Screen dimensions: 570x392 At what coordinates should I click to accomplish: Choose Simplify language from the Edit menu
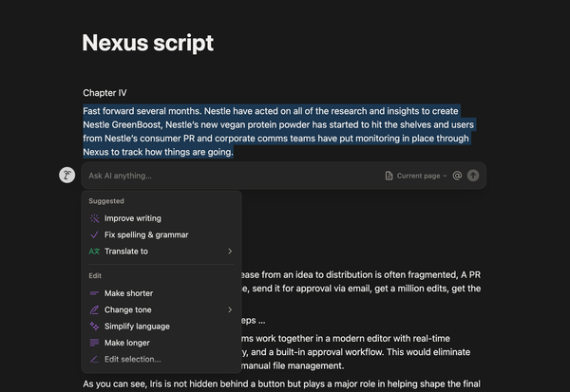click(x=139, y=326)
